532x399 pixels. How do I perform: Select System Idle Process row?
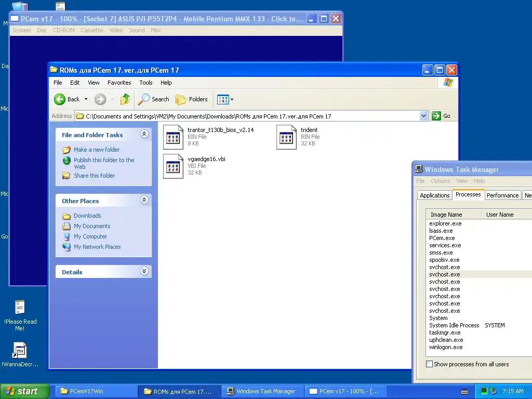click(x=479, y=325)
